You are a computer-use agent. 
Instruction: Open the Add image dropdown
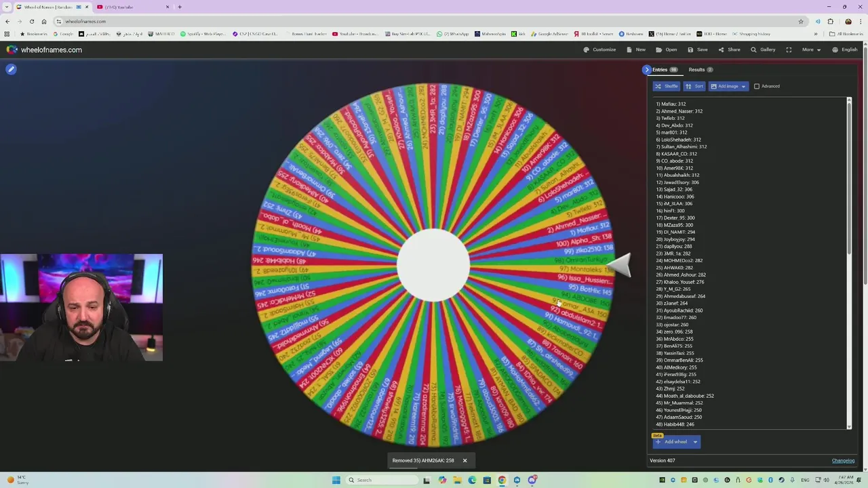(728, 86)
